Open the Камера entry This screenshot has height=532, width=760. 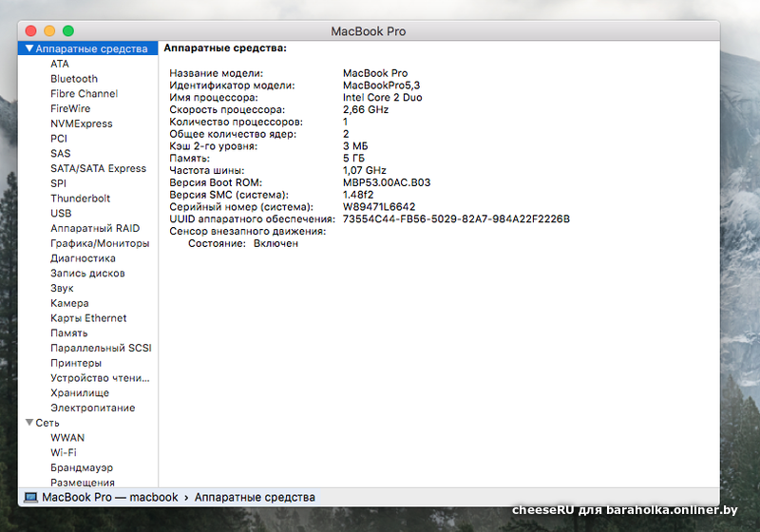pos(69,303)
